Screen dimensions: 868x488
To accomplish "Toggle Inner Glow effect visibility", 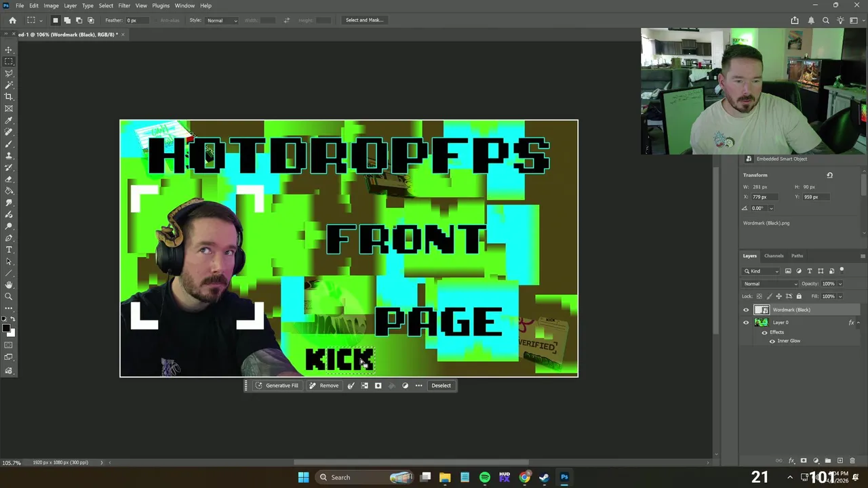I will pyautogui.click(x=772, y=341).
